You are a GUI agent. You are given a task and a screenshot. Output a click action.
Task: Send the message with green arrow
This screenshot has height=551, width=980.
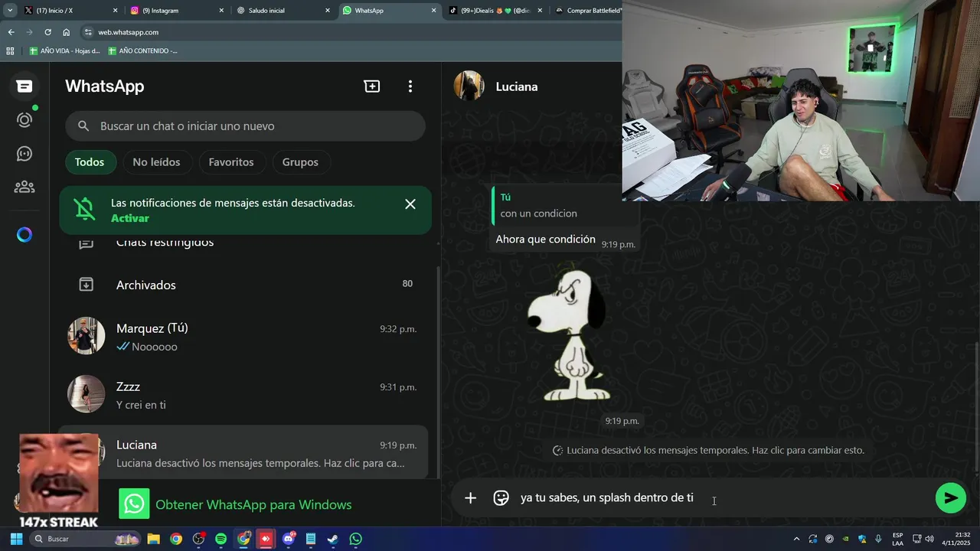(951, 498)
